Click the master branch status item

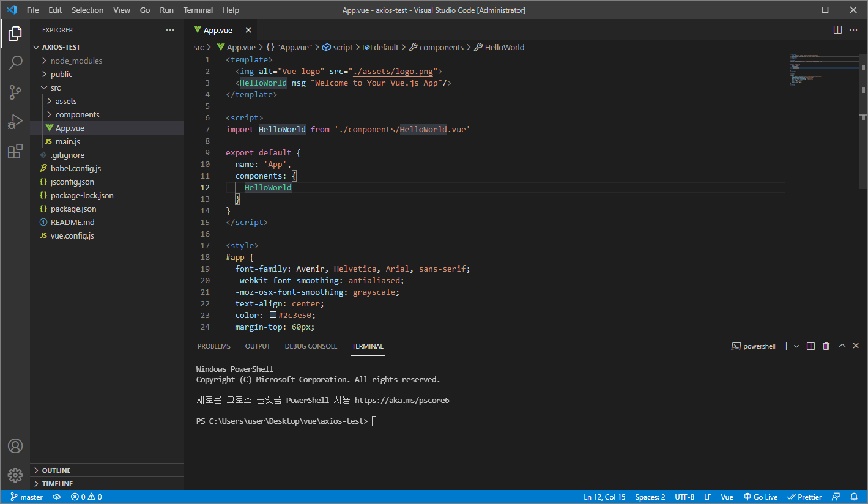(26, 497)
